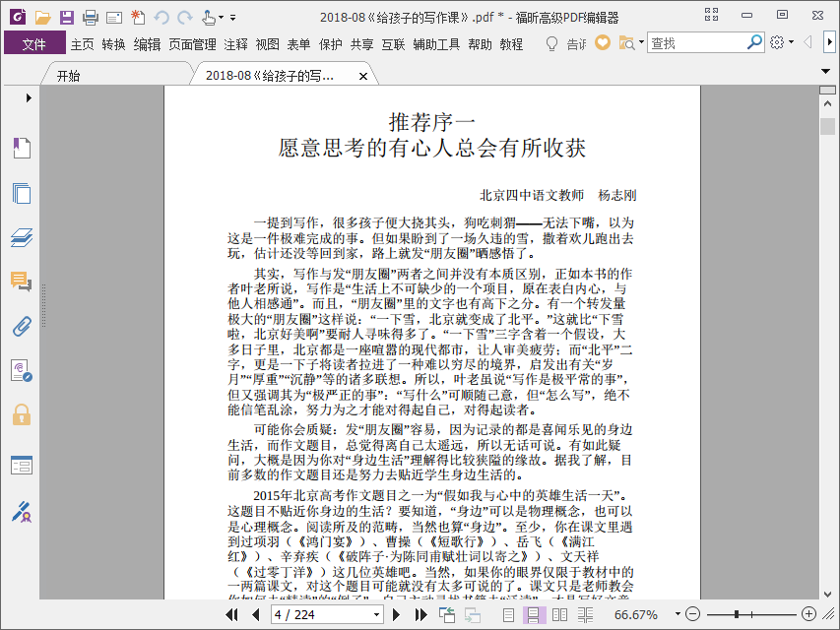840x630 pixels.
Task: Open the 注释 ribbon tab
Action: coord(235,44)
